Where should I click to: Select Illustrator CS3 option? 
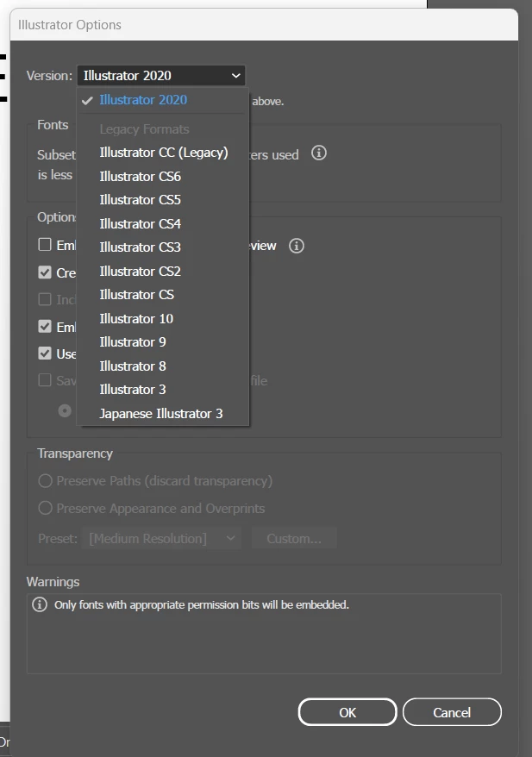click(x=163, y=247)
